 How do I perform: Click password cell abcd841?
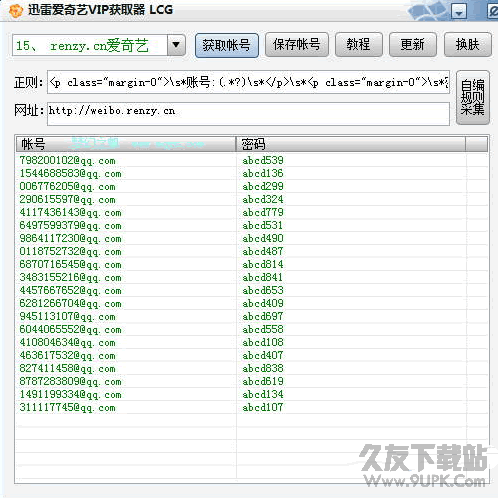[x=263, y=277]
